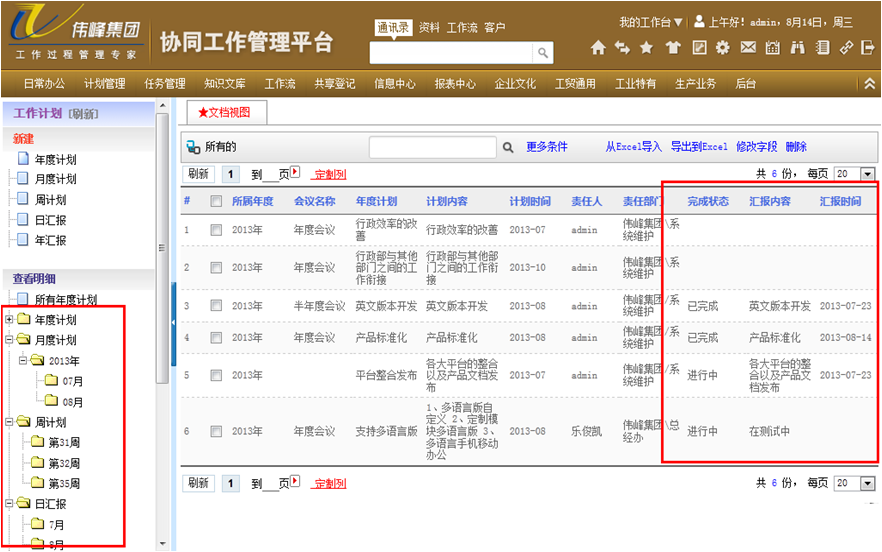The image size is (882, 552).
Task: Click the list filter text field
Action: click(x=433, y=147)
